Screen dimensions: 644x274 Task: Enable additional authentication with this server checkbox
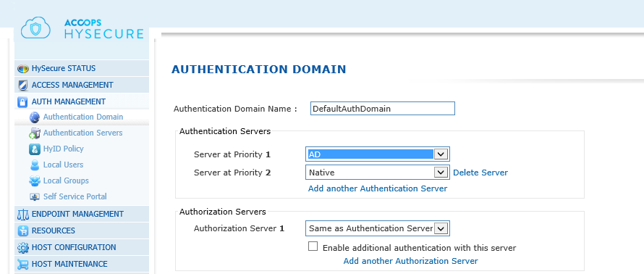(313, 246)
